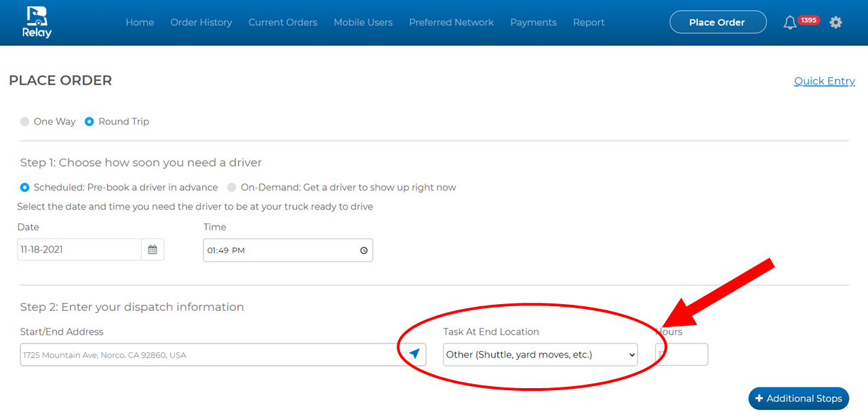Go to Home menu item
Viewport: 868px width, 420px height.
click(x=140, y=22)
